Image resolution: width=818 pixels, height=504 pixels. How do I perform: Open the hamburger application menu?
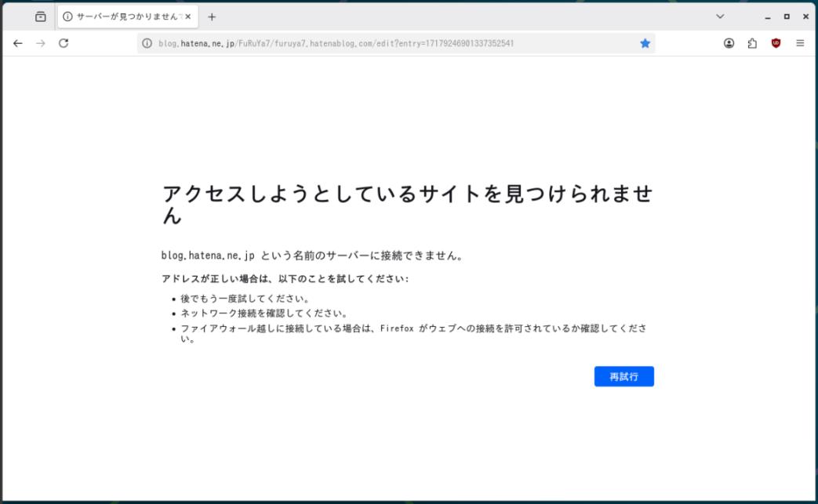click(x=800, y=43)
